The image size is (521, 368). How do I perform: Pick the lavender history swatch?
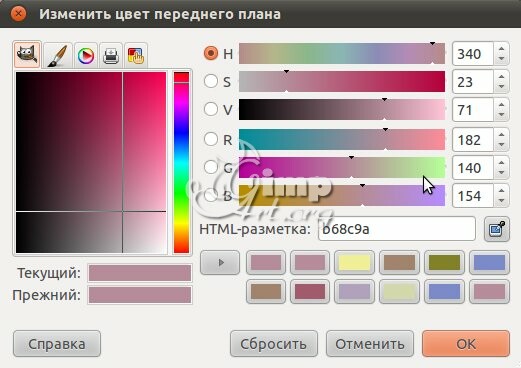(x=354, y=292)
